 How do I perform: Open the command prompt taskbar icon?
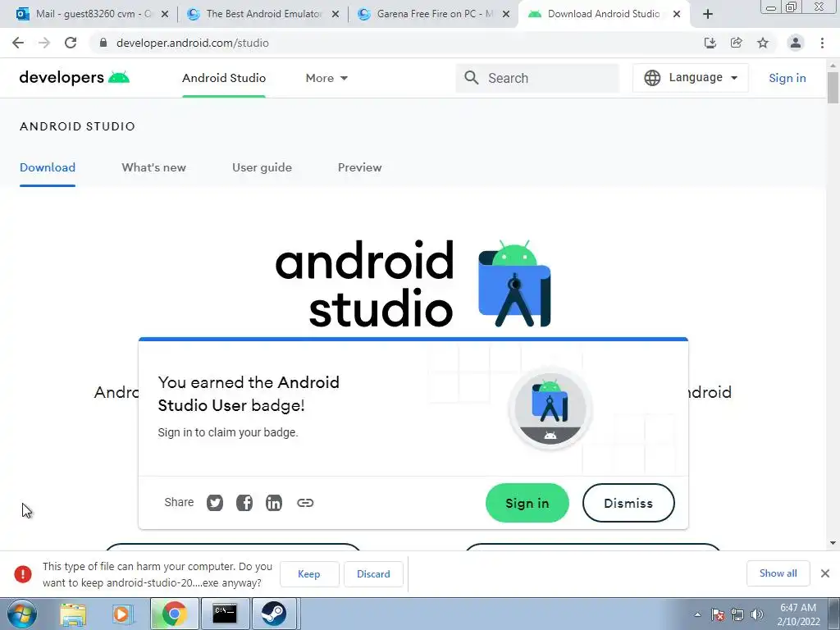pyautogui.click(x=225, y=614)
